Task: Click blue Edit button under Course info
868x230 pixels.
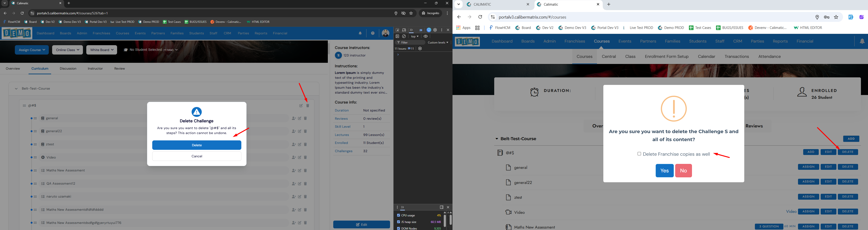Action: [362, 225]
